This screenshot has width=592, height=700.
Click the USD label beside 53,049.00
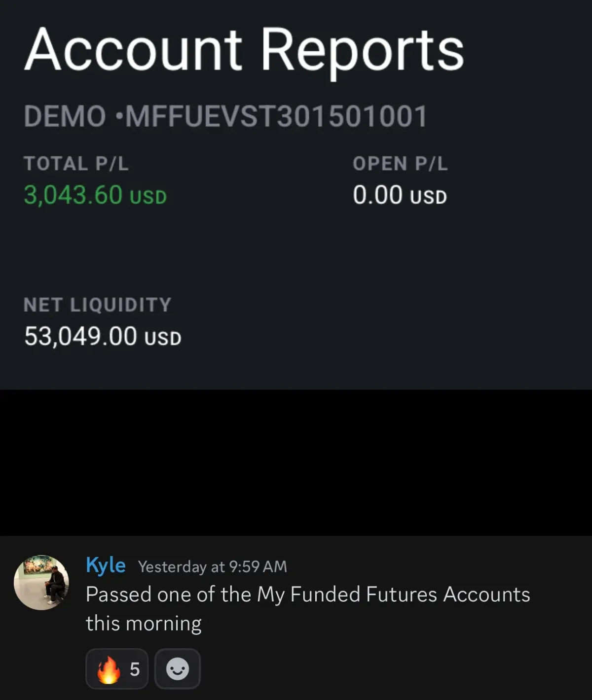tap(163, 338)
